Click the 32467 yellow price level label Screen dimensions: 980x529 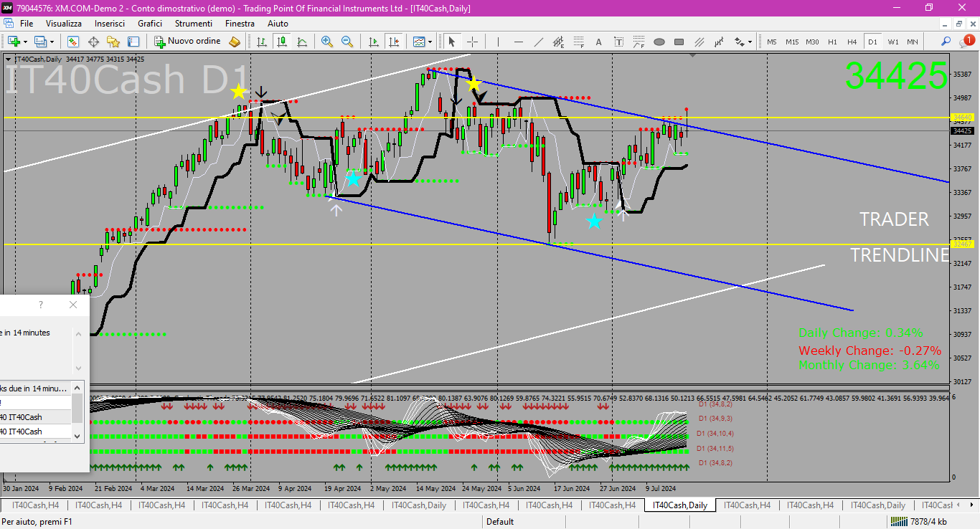(961, 244)
